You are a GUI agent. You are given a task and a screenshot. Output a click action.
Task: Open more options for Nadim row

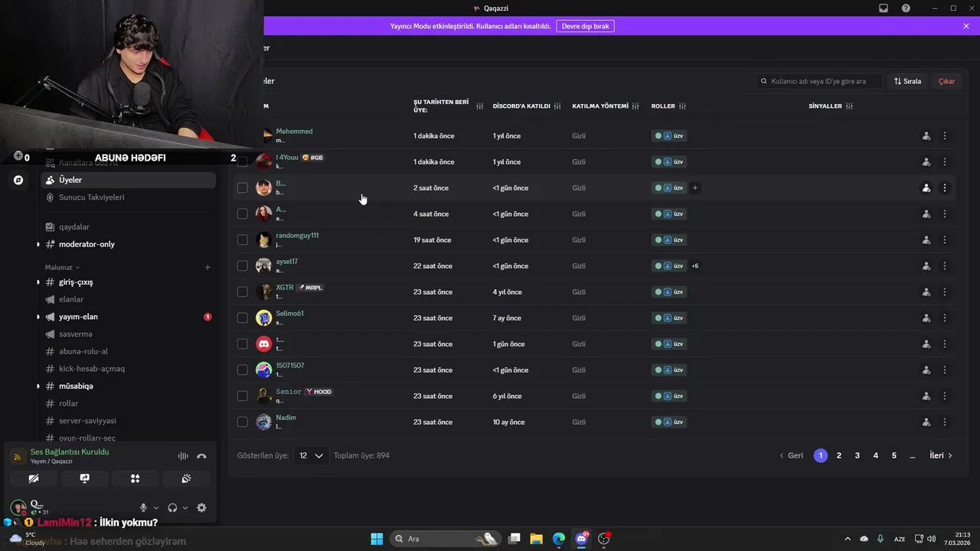pyautogui.click(x=945, y=422)
